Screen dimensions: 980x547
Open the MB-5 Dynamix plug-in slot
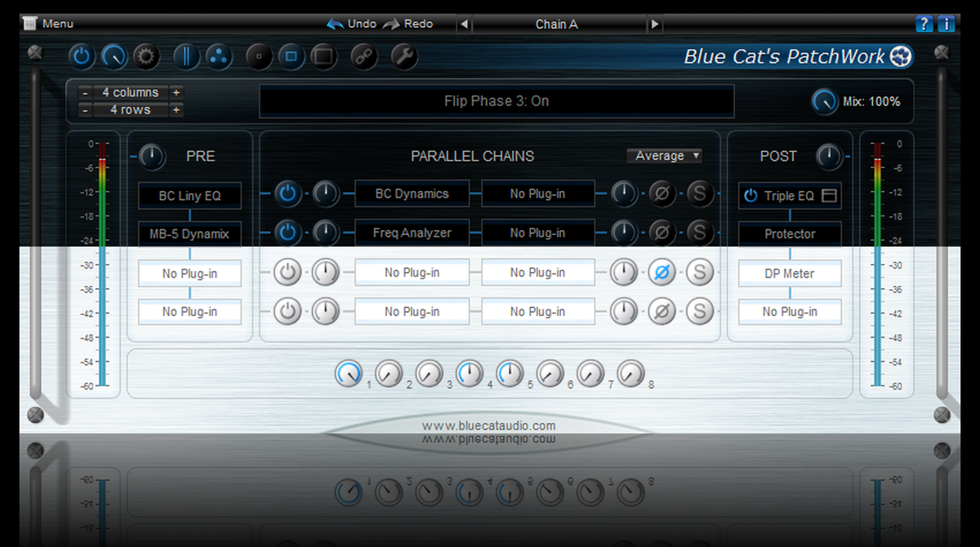189,234
